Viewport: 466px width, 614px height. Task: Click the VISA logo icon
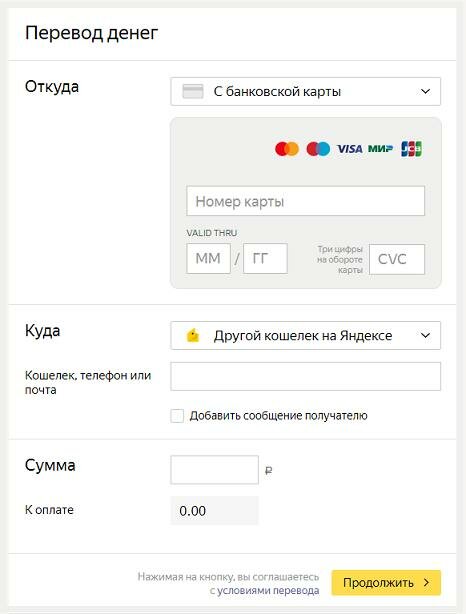tap(350, 149)
